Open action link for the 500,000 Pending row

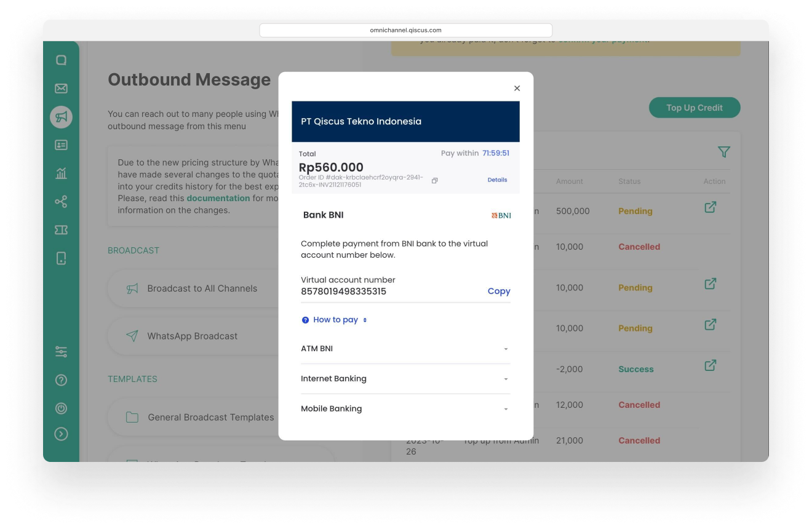click(710, 207)
